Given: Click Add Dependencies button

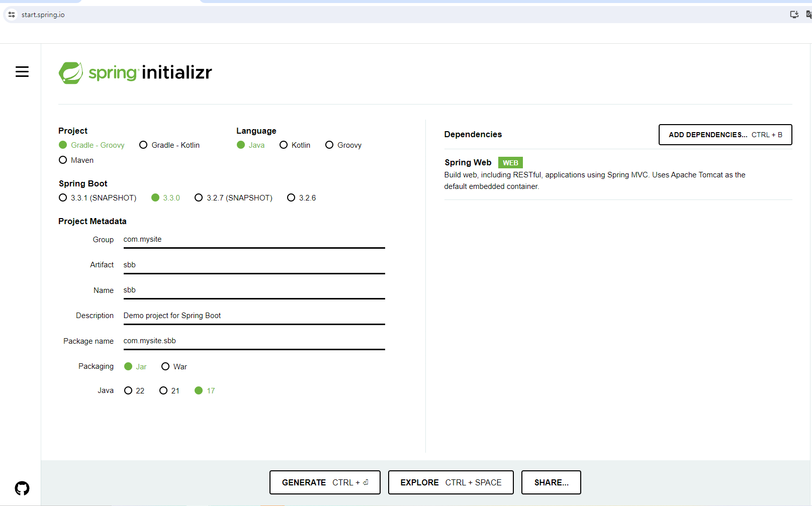Looking at the screenshot, I should pos(726,135).
